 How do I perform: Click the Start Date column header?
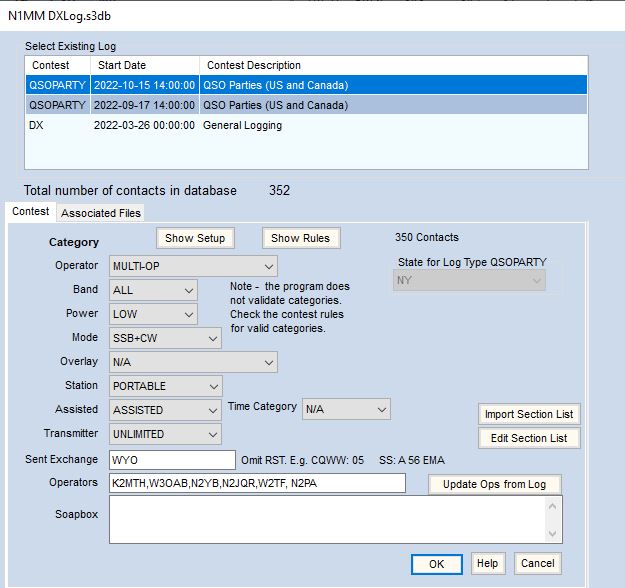[145, 65]
